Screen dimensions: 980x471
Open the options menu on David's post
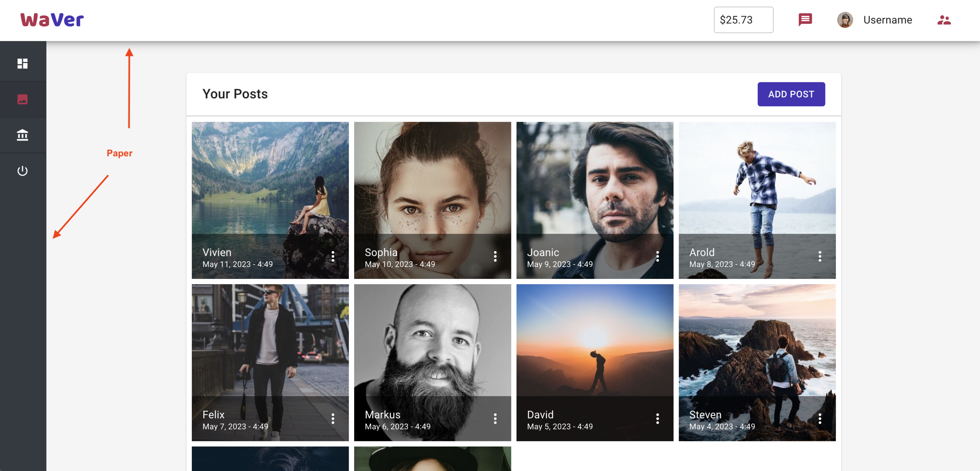pyautogui.click(x=657, y=419)
